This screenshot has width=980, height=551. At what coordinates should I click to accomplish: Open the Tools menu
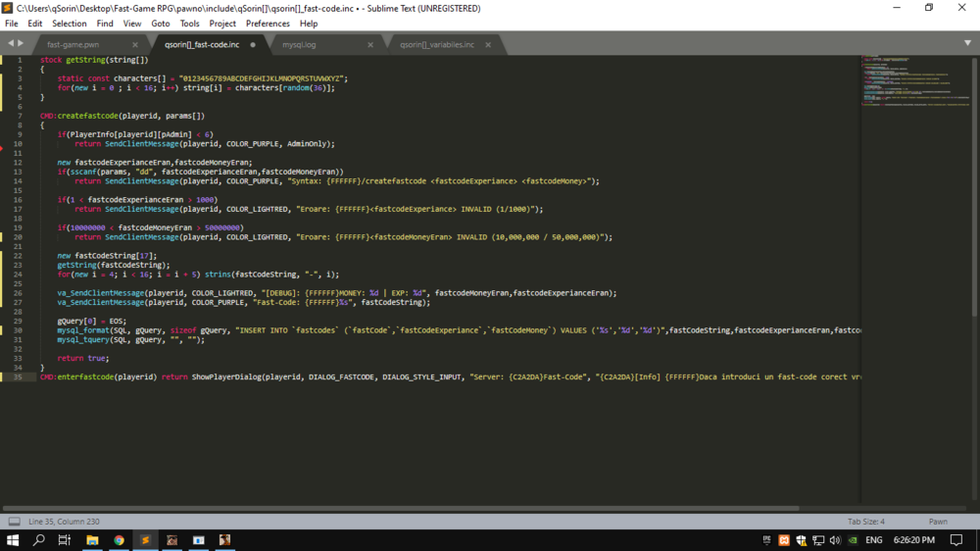tap(189, 24)
